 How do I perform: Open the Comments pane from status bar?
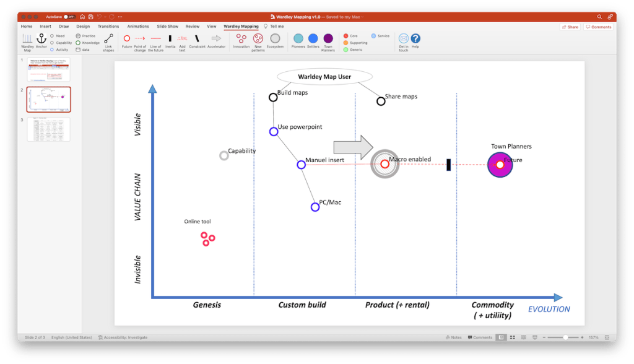coord(479,337)
